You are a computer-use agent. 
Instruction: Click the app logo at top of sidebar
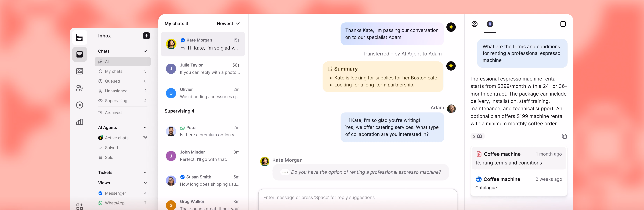79,38
